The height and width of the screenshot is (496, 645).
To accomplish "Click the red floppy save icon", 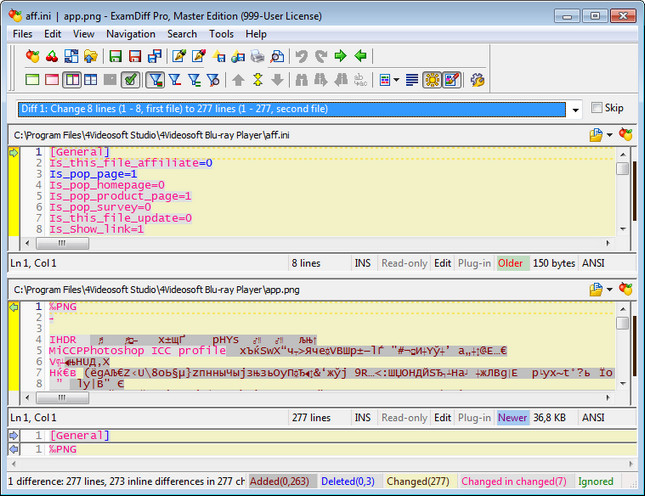I will (x=135, y=56).
